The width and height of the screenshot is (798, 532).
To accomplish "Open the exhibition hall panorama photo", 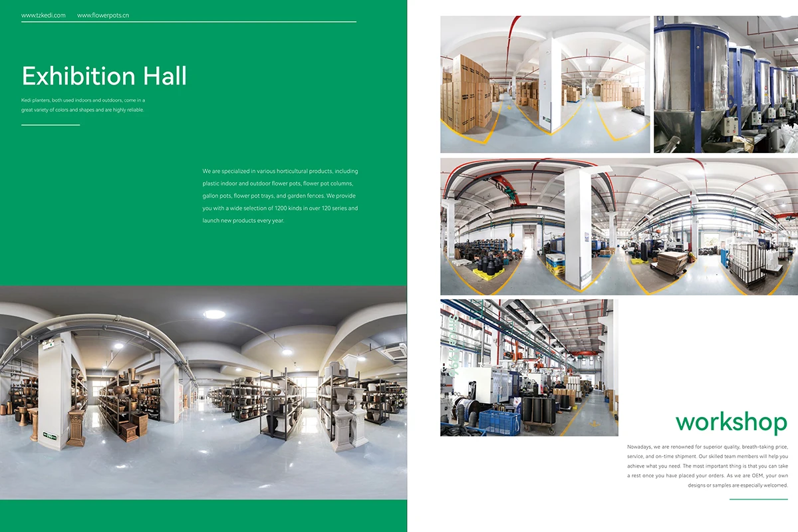I will pos(203,392).
